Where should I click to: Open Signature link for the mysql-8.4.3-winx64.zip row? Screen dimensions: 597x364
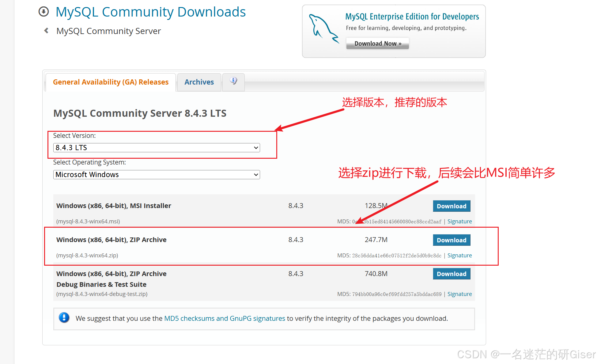click(459, 255)
